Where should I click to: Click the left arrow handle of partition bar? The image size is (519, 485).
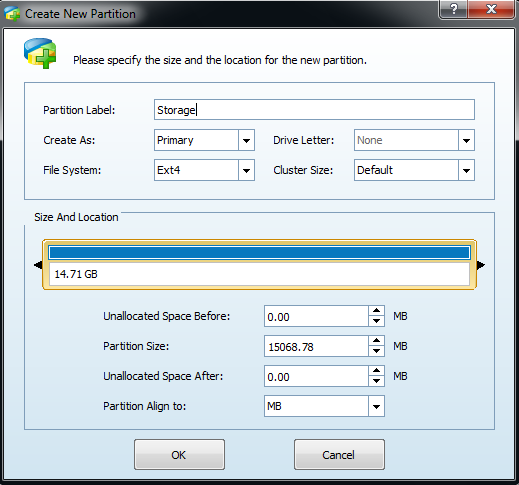click(x=38, y=265)
